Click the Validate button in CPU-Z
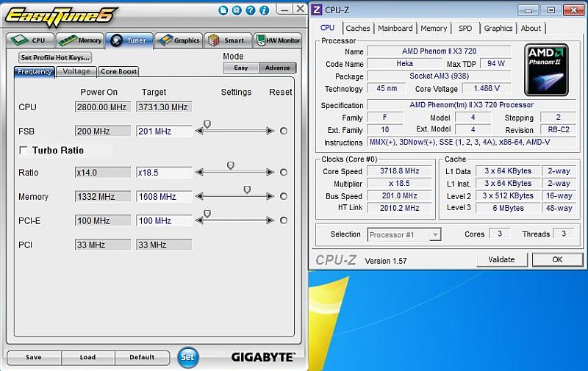The image size is (588, 371). point(501,259)
